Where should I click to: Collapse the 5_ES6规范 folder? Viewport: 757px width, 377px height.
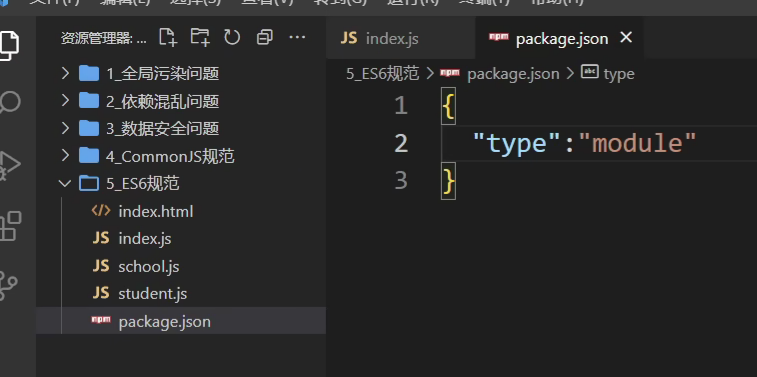pos(65,183)
